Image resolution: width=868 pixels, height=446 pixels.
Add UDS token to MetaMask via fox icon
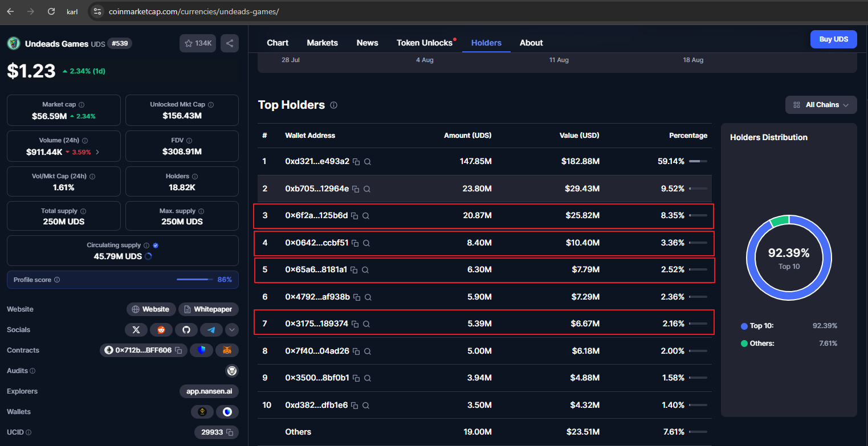(227, 350)
